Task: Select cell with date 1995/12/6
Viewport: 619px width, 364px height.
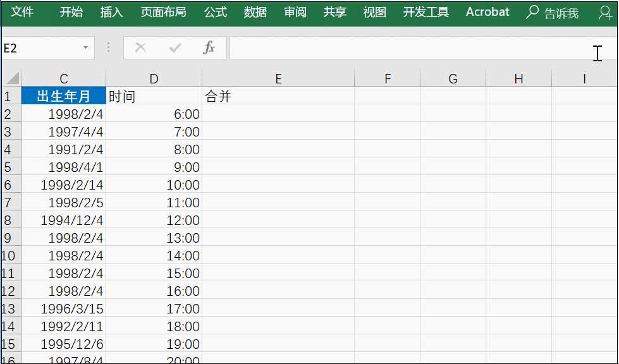Action: (x=64, y=344)
